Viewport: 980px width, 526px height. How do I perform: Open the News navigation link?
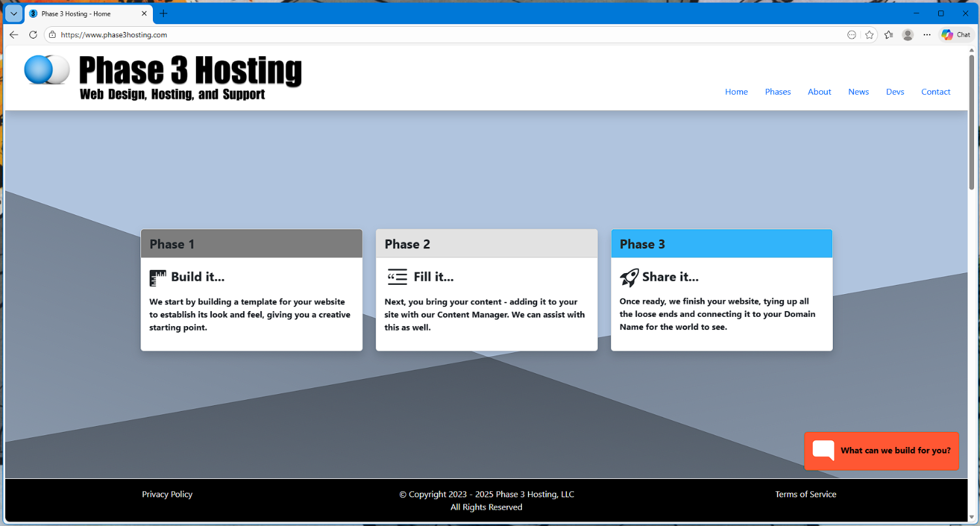pos(858,92)
